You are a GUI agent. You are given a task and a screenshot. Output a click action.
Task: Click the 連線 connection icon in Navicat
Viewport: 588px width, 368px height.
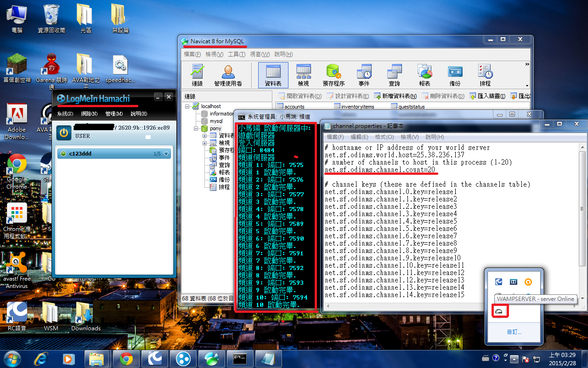coord(198,75)
